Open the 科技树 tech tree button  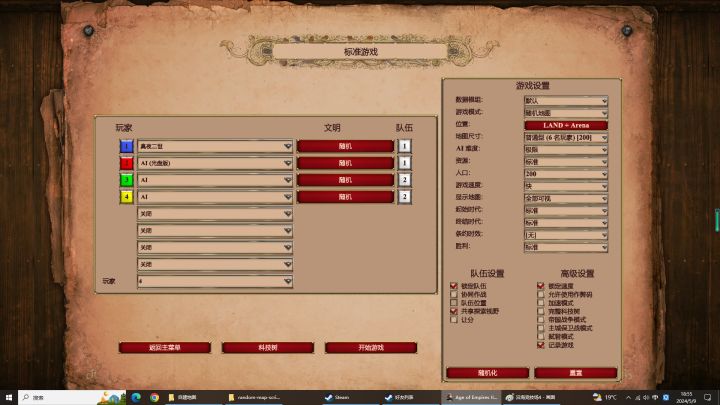(268, 348)
